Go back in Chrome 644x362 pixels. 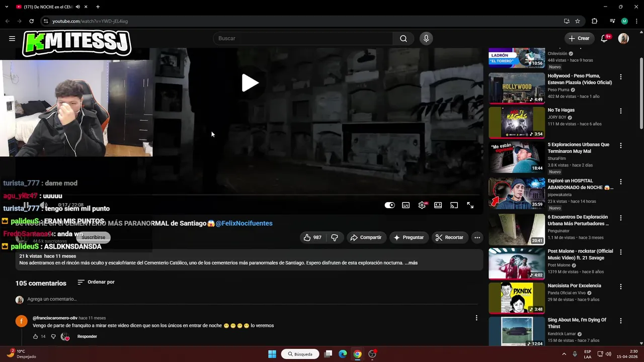8,21
